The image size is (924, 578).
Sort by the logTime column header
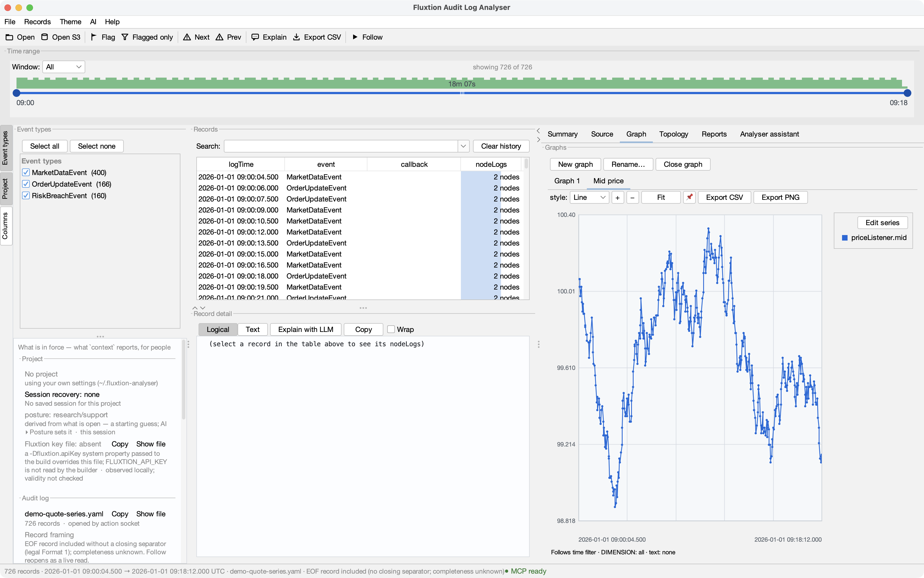click(241, 164)
